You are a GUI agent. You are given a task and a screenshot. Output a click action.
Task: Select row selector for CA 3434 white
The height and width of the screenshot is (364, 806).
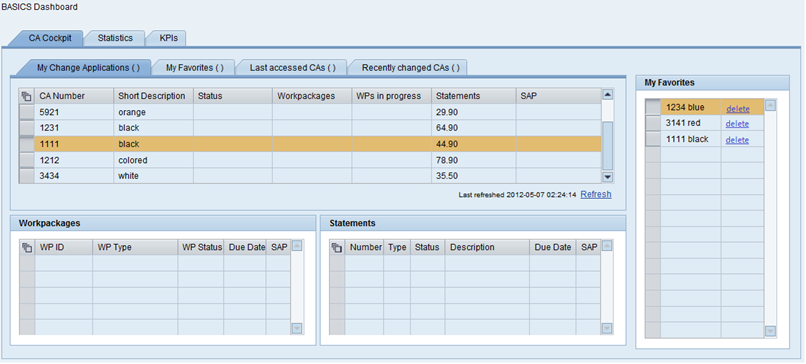pyautogui.click(x=27, y=176)
